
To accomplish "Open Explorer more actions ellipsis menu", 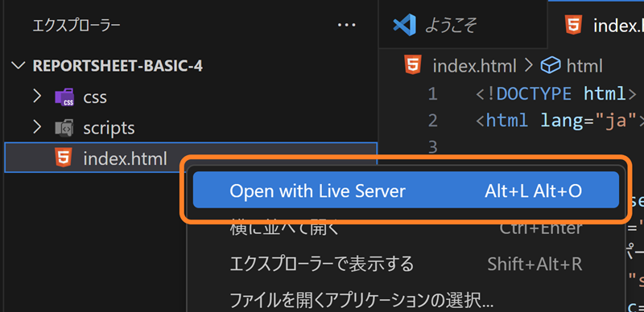I will pos(346,25).
